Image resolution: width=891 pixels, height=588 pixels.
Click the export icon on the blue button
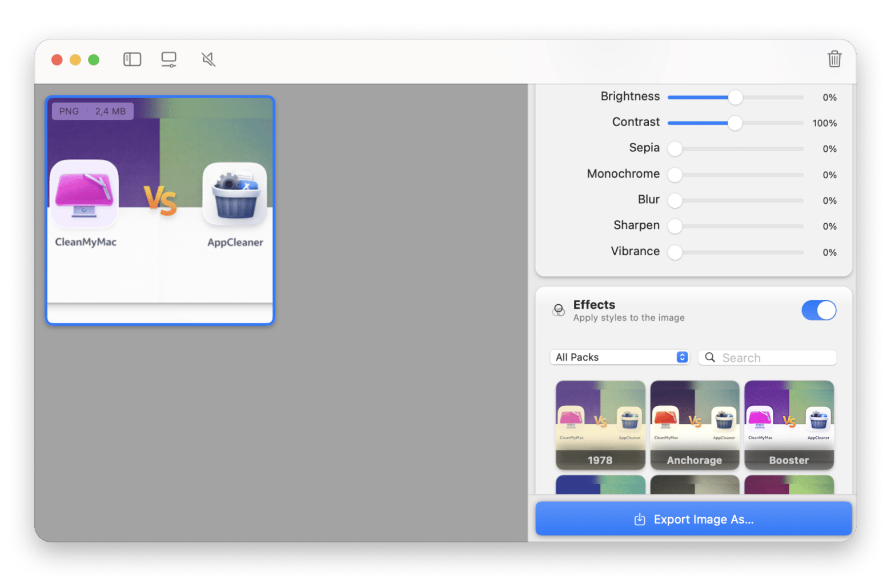coord(640,519)
